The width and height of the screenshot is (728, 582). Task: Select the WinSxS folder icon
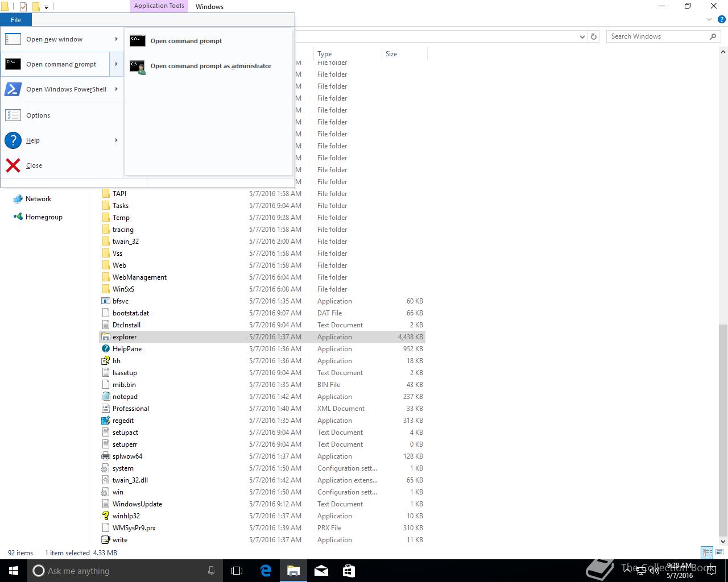(x=106, y=289)
